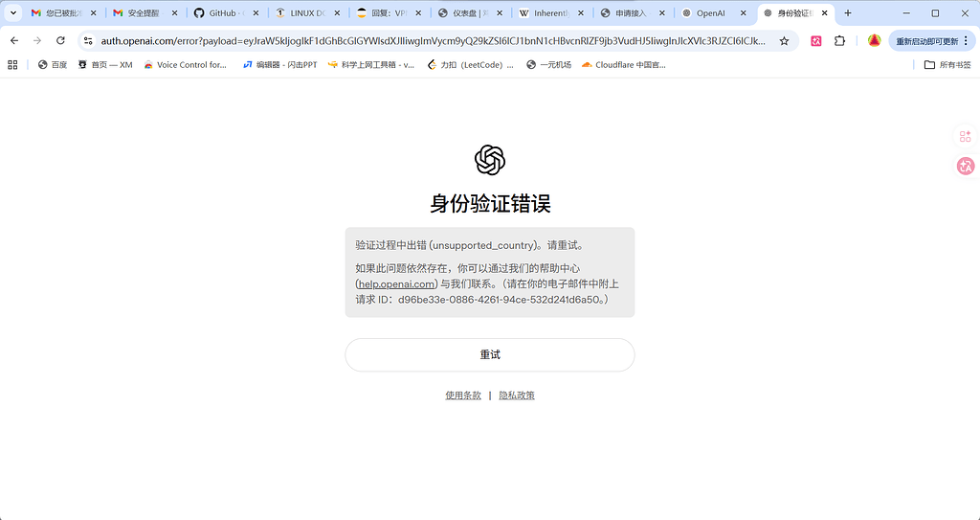This screenshot has height=520, width=980.
Task: Open the Cloudflare 中国官 bookmark
Action: (623, 64)
